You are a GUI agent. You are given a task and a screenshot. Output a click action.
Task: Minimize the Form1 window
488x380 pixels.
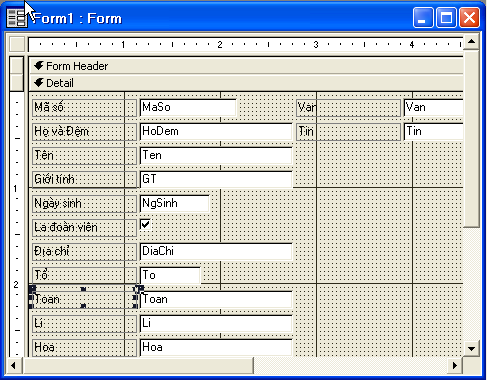coord(423,17)
